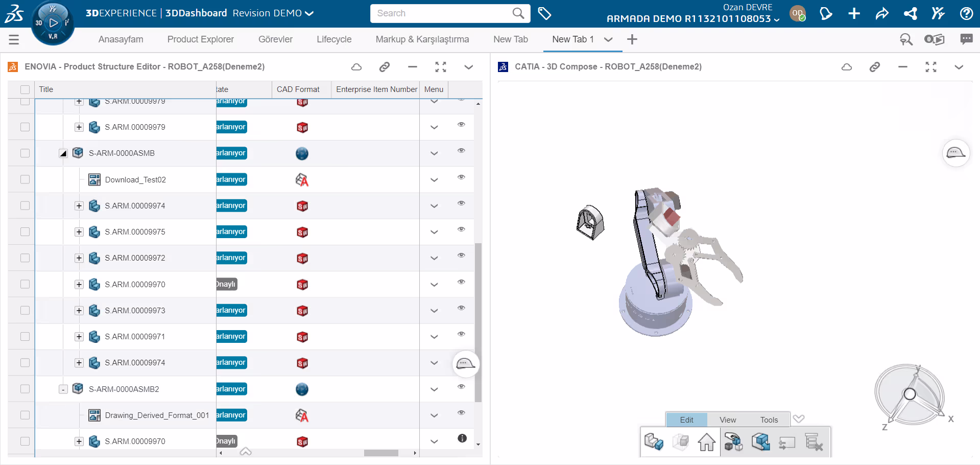Open CATIA widget options chevron
980x465 pixels.
click(959, 67)
